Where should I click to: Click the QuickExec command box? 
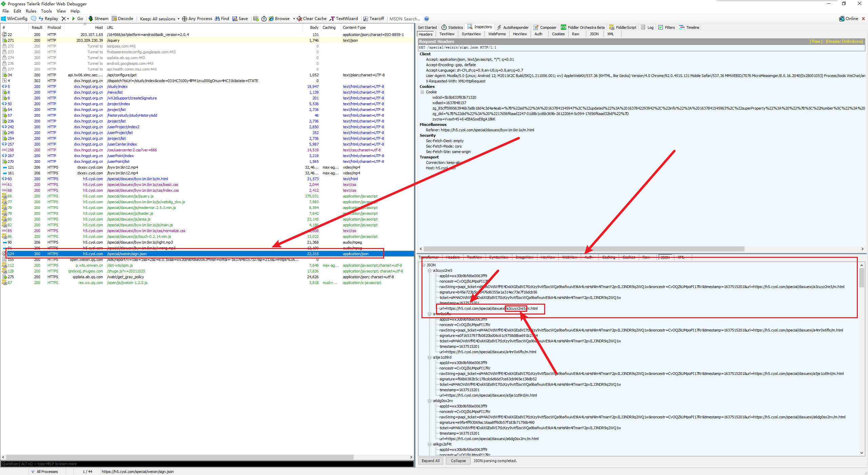(x=207, y=464)
